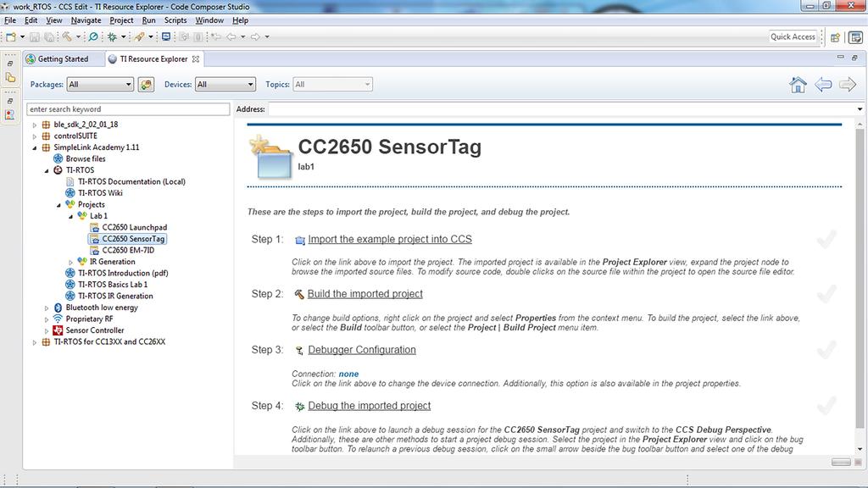Expand the Proprietary RF node

pyautogui.click(x=47, y=319)
